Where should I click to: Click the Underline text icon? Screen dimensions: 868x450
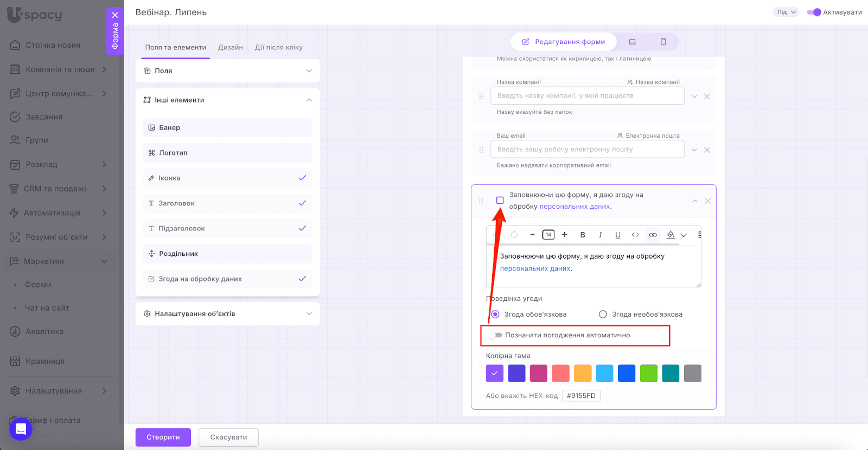pos(617,235)
